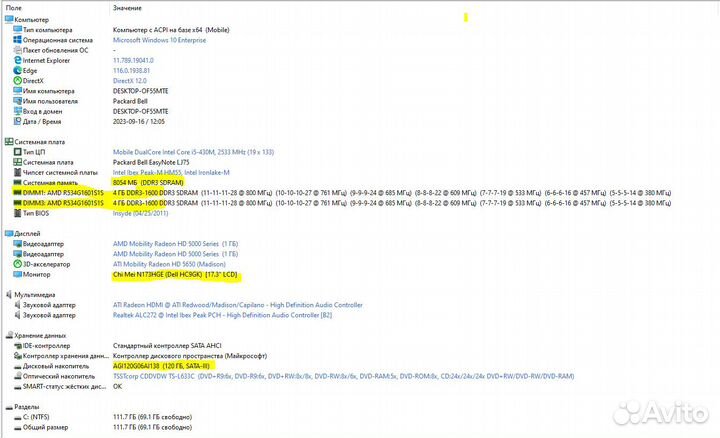This screenshot has width=720, height=438.
Task: Click the Тип ЦП processor icon
Action: point(16,152)
